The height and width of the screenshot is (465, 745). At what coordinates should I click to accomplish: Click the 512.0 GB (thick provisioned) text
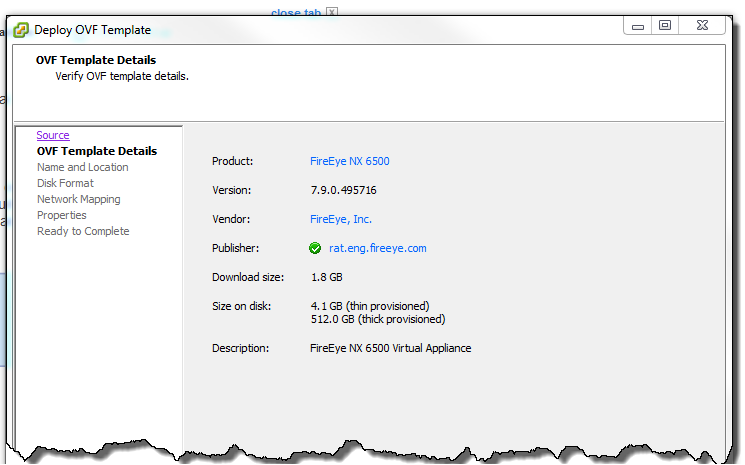tap(378, 319)
